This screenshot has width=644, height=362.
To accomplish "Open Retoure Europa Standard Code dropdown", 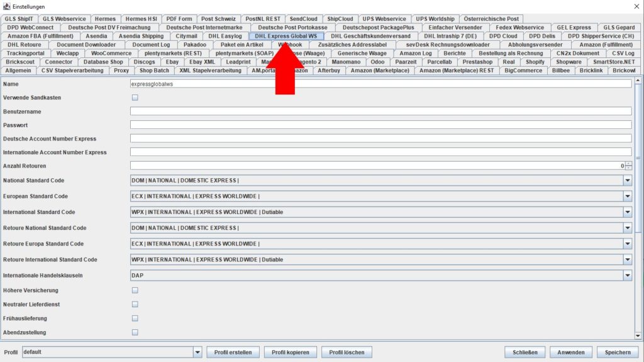I will coord(627,244).
